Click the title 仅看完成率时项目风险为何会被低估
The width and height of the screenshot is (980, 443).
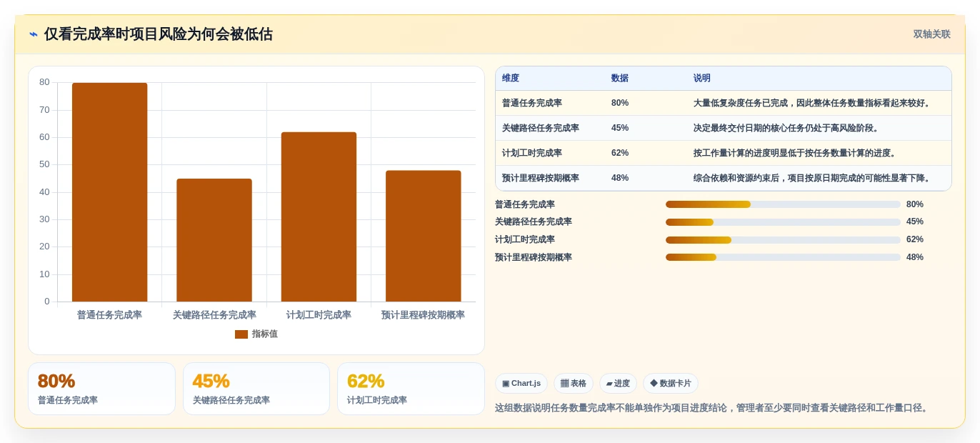pos(158,34)
